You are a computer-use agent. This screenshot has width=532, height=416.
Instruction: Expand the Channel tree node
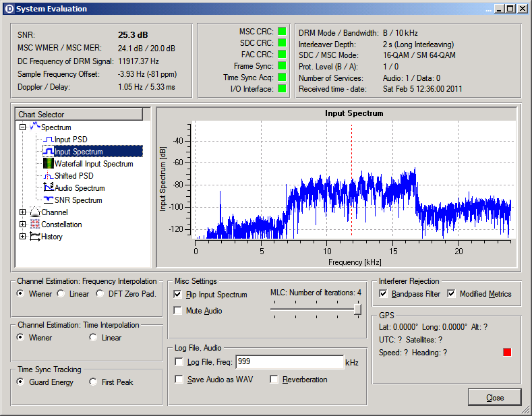[x=22, y=212]
